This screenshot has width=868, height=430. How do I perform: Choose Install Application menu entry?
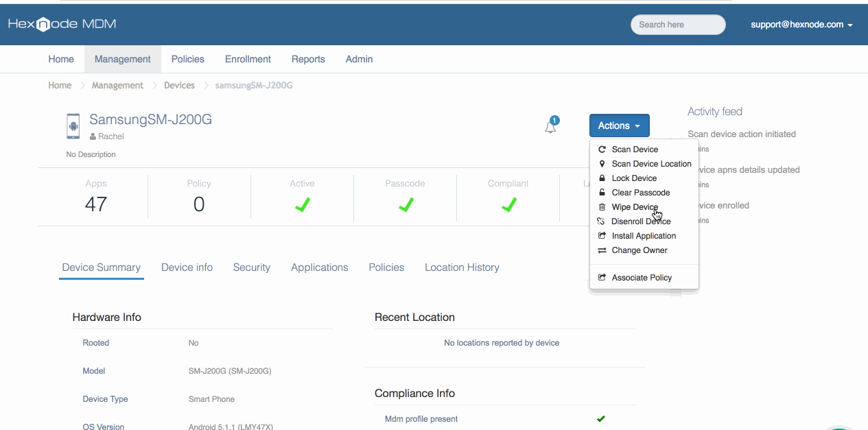click(644, 236)
